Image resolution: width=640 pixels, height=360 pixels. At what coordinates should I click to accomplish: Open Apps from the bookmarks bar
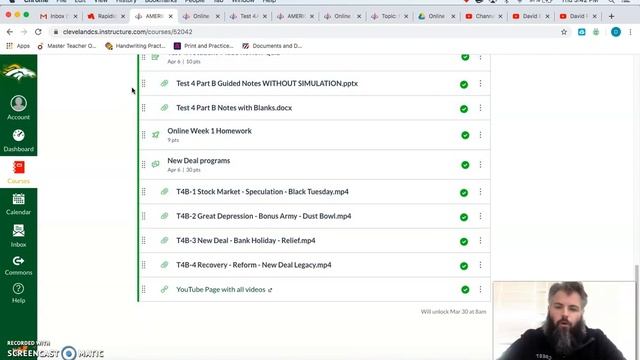pyautogui.click(x=18, y=46)
